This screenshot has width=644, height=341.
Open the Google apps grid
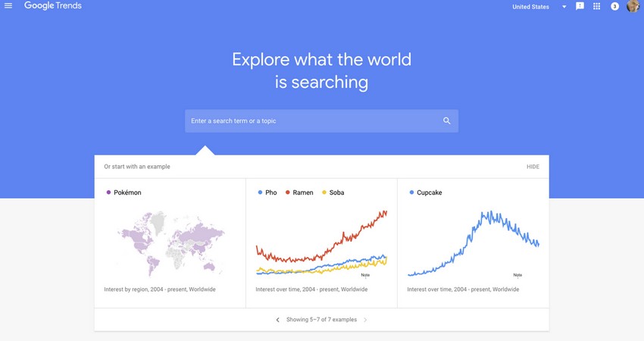[x=597, y=6]
